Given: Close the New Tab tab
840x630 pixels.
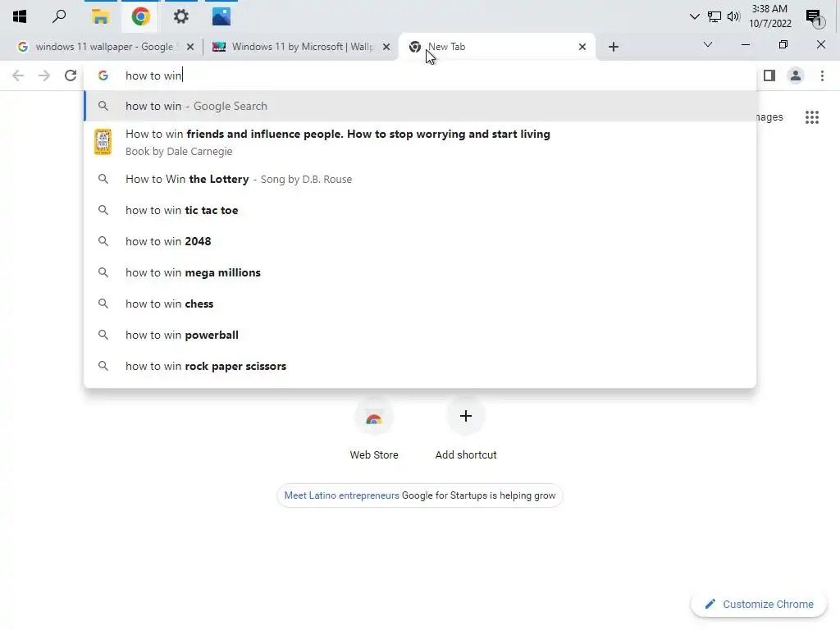Looking at the screenshot, I should tap(582, 47).
